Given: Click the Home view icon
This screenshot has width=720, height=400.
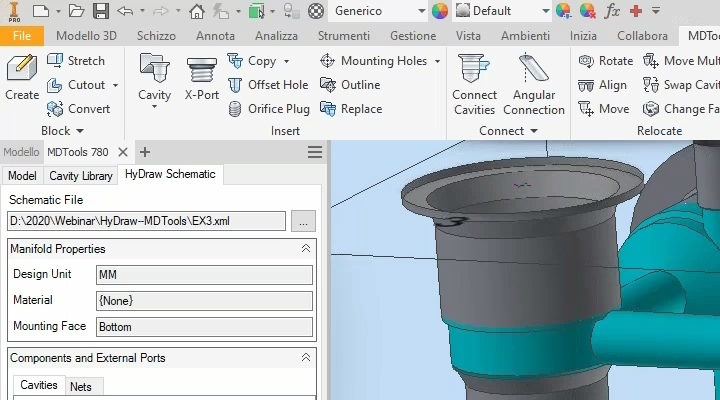Looking at the screenshot, I should point(197,11).
